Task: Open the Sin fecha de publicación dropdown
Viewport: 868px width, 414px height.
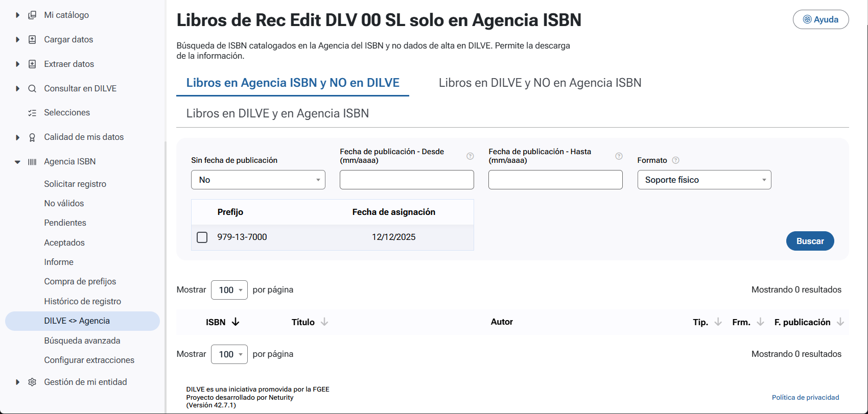Action: 258,180
